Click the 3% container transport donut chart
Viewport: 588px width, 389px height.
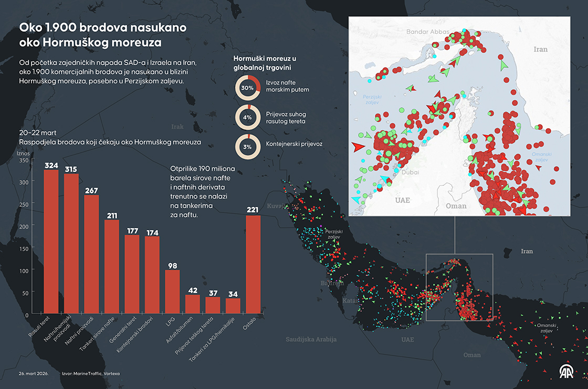247,147
